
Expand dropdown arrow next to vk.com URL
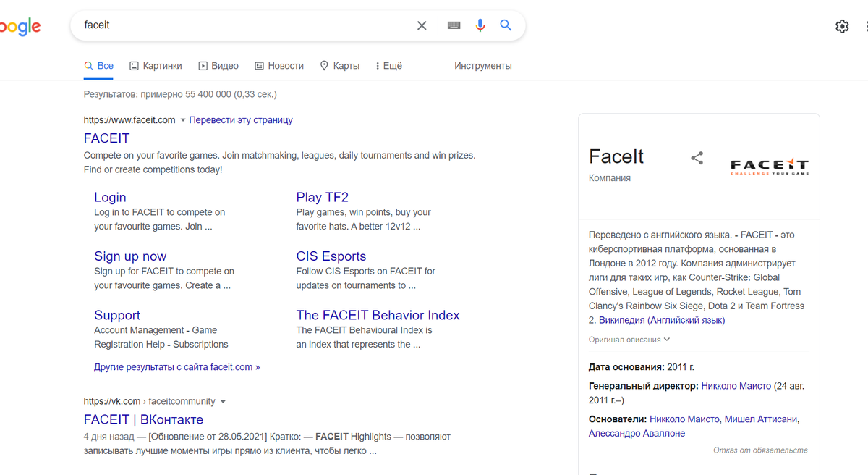(223, 402)
